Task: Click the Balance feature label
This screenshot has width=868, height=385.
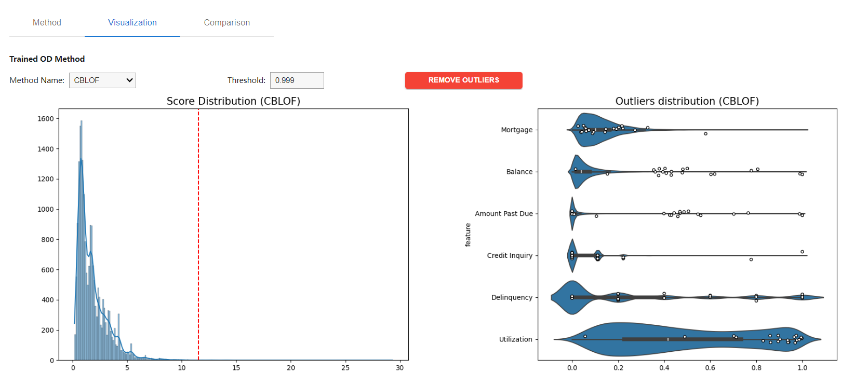Action: pyautogui.click(x=519, y=172)
